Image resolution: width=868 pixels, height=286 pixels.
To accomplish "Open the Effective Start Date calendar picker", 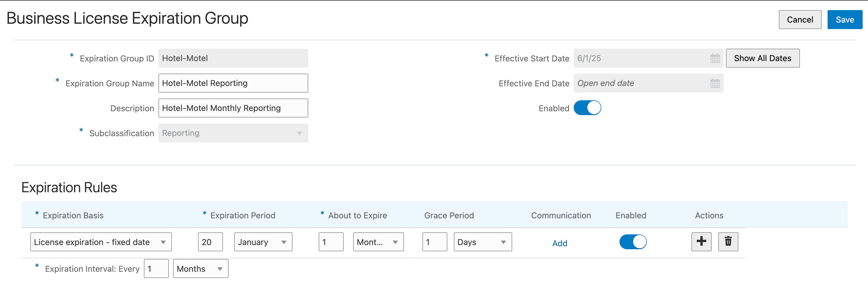I will pyautogui.click(x=715, y=58).
